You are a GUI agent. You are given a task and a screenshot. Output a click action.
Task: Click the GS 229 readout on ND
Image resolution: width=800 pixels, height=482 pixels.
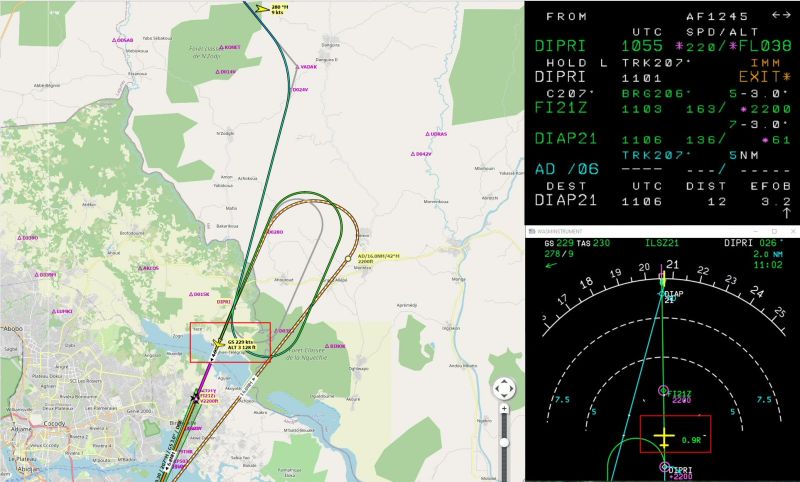pos(559,243)
